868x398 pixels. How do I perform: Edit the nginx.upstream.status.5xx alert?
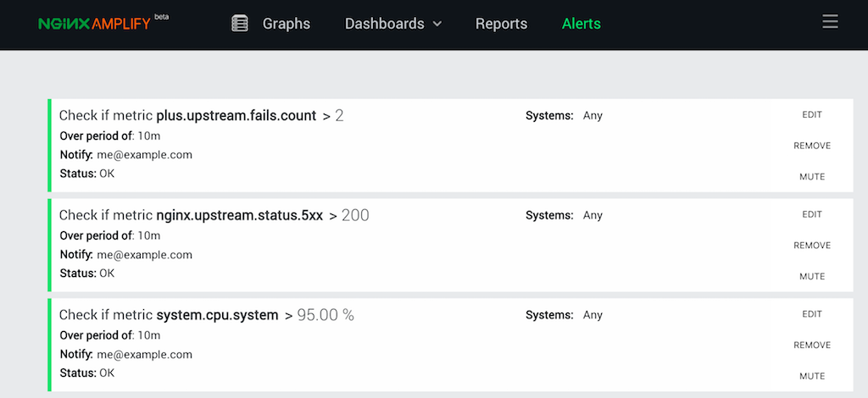(812, 215)
